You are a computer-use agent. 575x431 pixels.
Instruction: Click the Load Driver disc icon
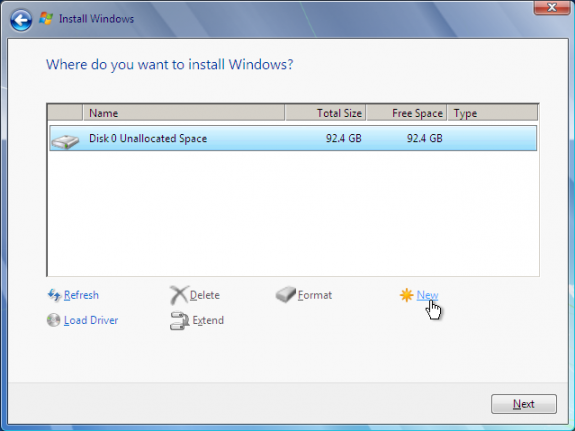click(x=54, y=320)
